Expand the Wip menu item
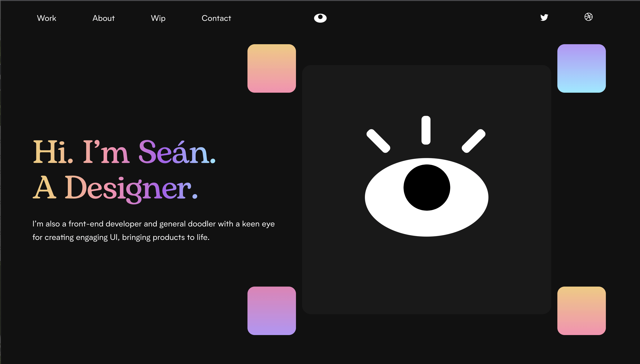Viewport: 640px width, 364px height. 158,18
